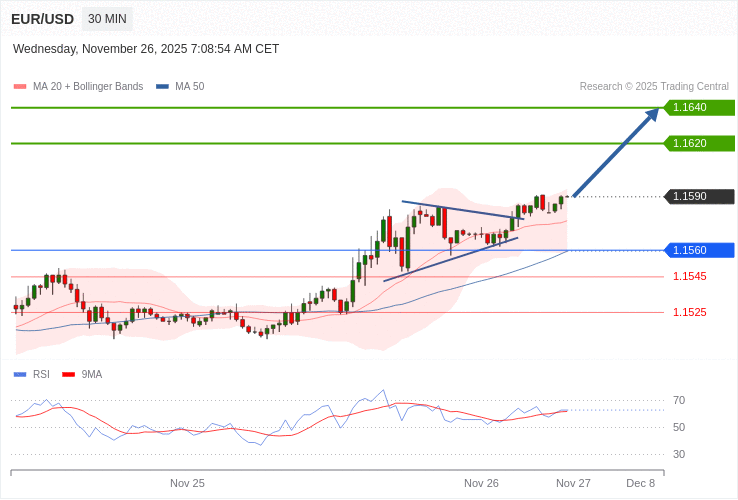738x500 pixels.
Task: Click the 1.1525 red support level label
Action: tap(690, 312)
